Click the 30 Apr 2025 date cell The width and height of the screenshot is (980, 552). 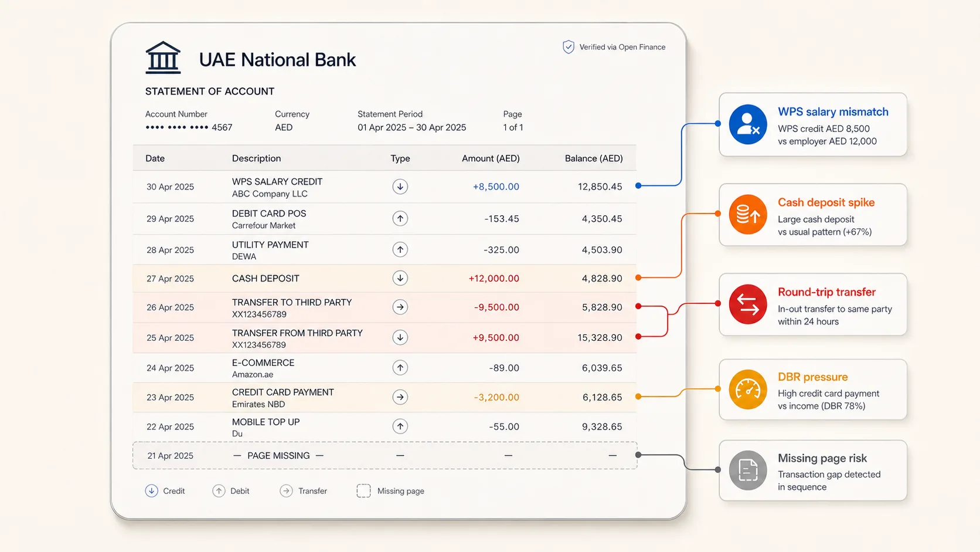click(170, 187)
